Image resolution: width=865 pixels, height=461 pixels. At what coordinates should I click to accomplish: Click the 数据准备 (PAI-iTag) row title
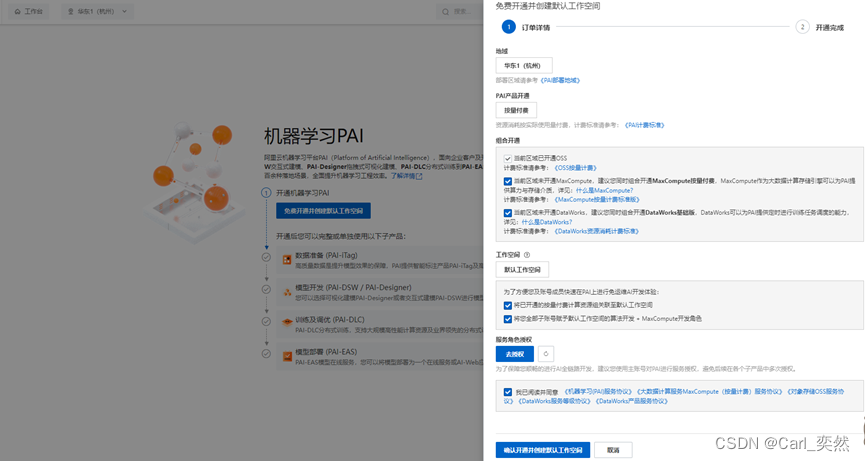[326, 255]
